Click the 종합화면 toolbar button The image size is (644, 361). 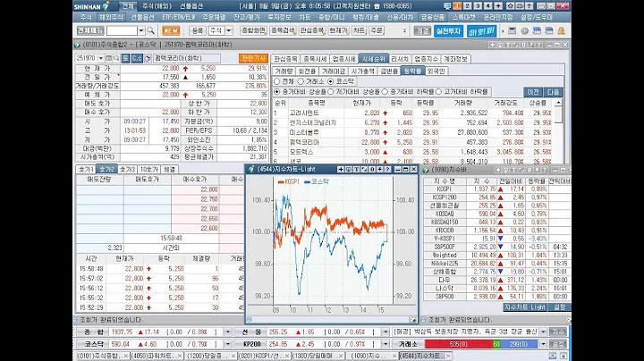pos(253,30)
